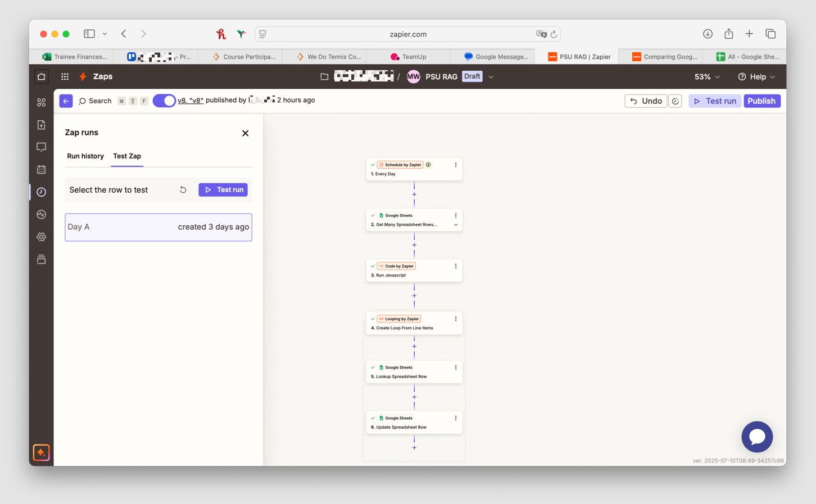The image size is (816, 504).
Task: Open the AI copilot sparkle button
Action: pos(41,452)
